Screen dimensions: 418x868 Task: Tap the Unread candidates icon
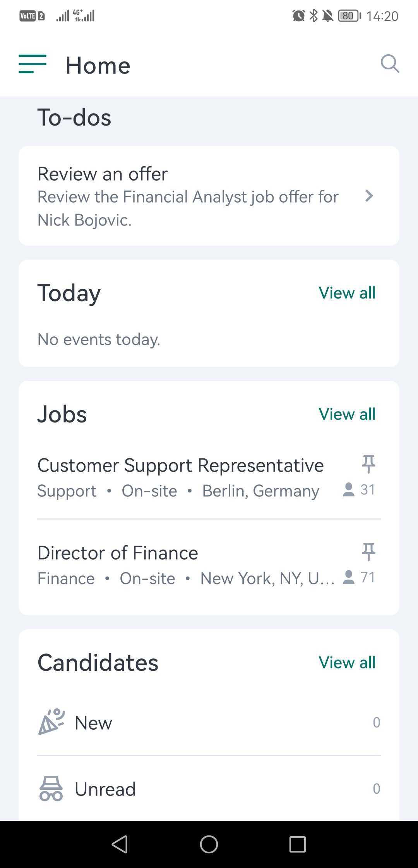pyautogui.click(x=51, y=789)
